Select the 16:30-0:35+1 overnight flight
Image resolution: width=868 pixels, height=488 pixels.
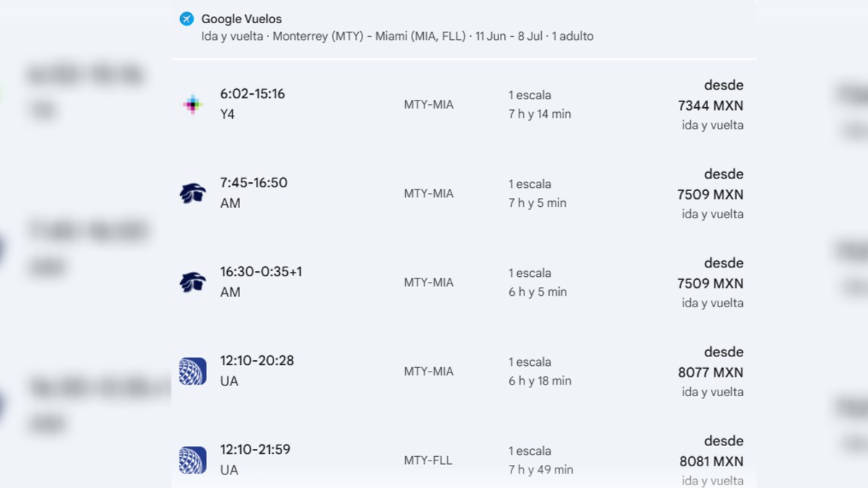261,272
